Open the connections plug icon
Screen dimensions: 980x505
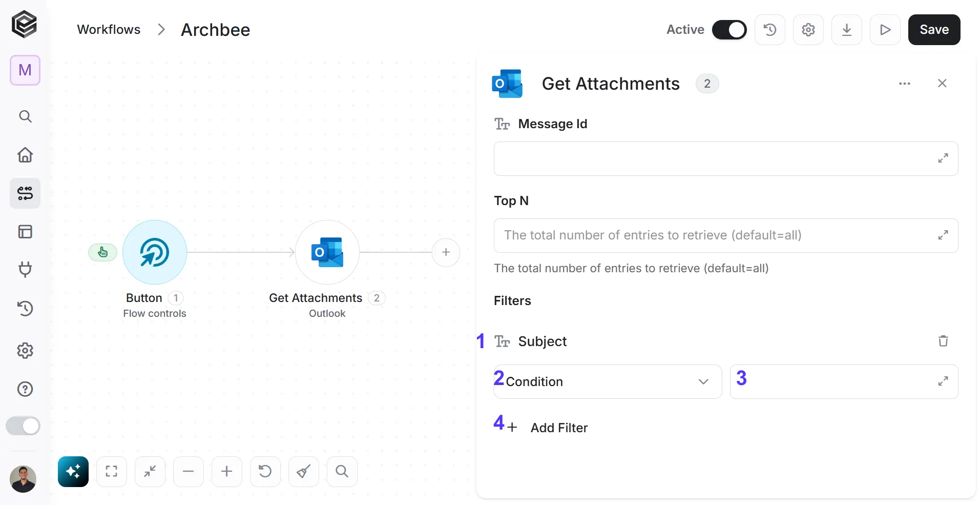point(25,269)
